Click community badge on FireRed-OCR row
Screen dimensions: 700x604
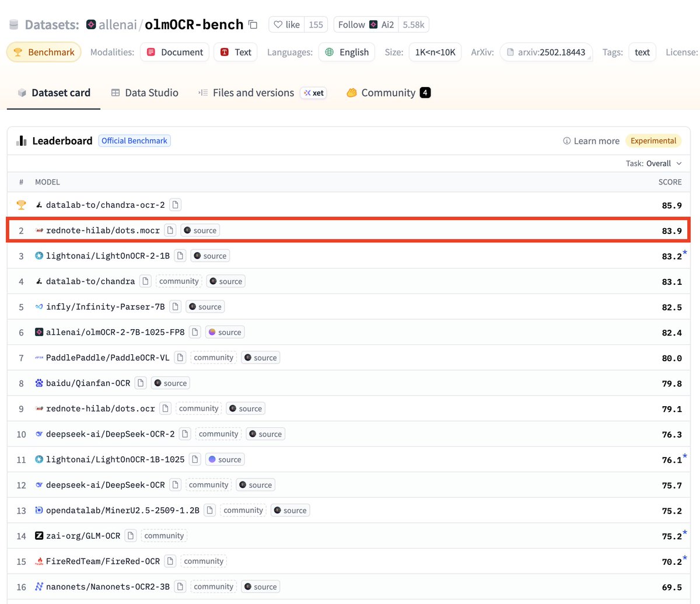point(204,561)
